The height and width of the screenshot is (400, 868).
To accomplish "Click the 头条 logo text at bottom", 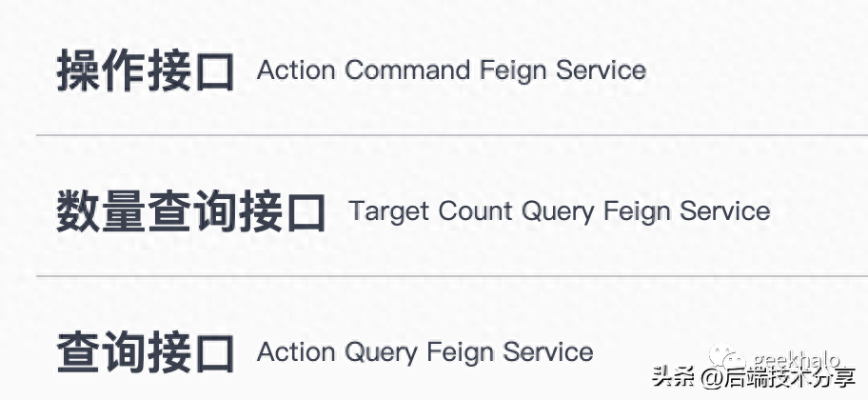I will click(673, 378).
